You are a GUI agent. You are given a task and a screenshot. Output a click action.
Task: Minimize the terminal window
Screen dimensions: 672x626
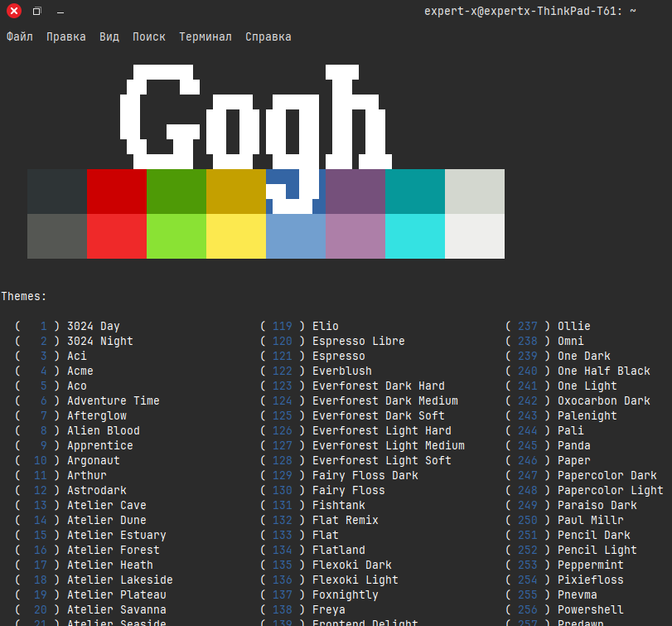[x=60, y=12]
